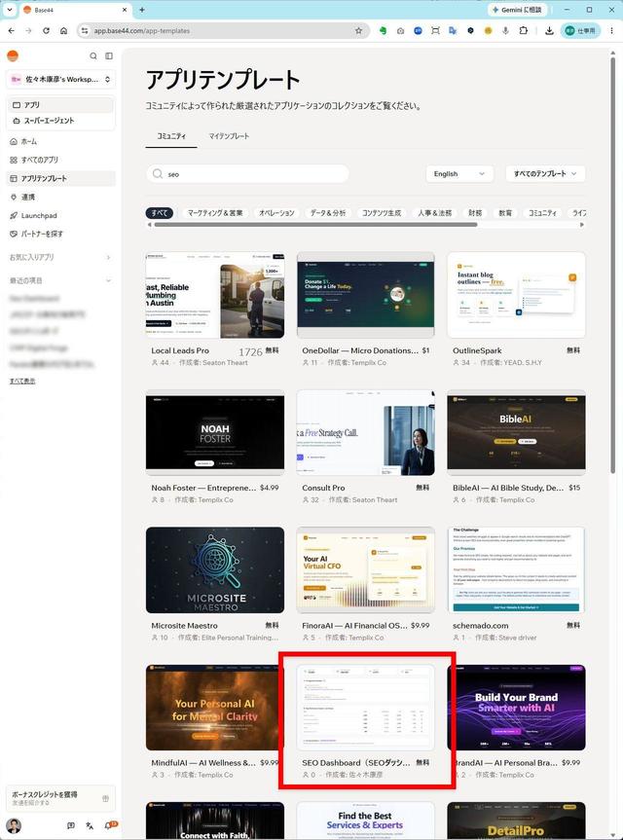Bookmark this page with the star icon

(358, 31)
